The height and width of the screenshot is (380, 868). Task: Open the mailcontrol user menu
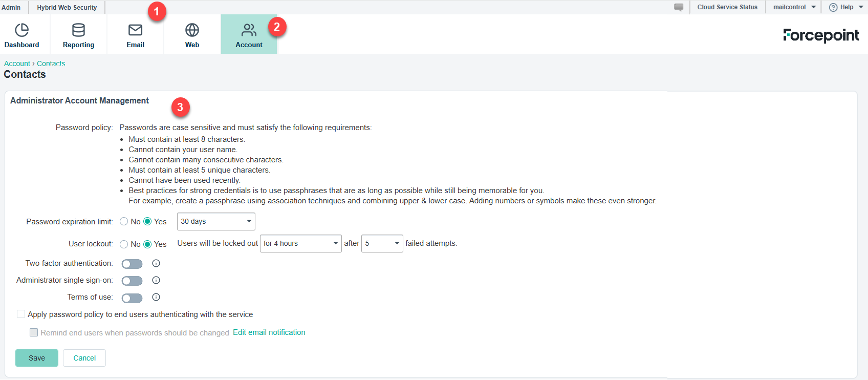tap(794, 7)
